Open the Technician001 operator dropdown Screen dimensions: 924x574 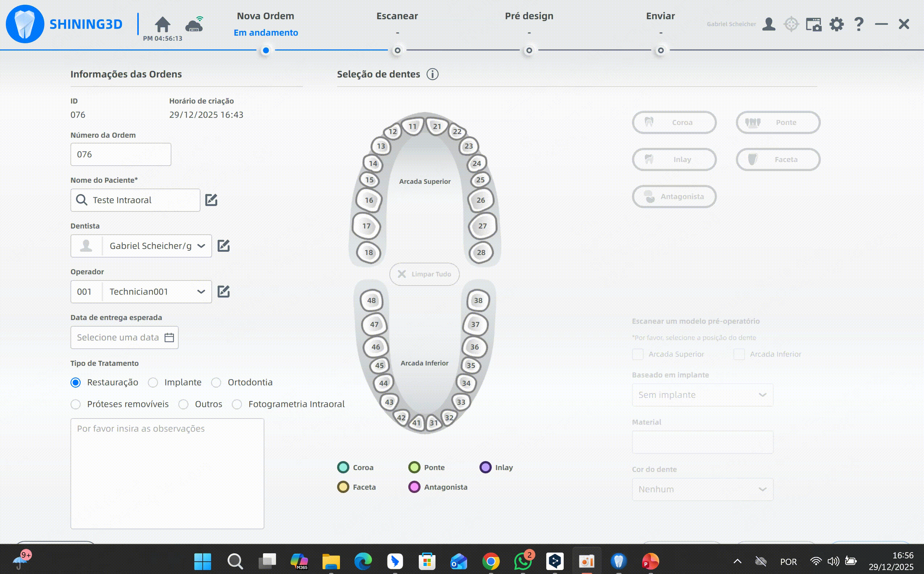(x=201, y=292)
